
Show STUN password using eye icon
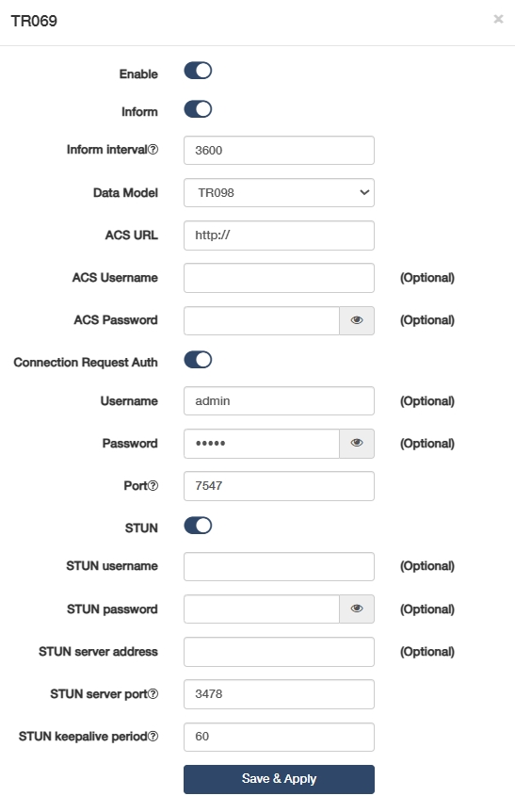click(x=357, y=609)
